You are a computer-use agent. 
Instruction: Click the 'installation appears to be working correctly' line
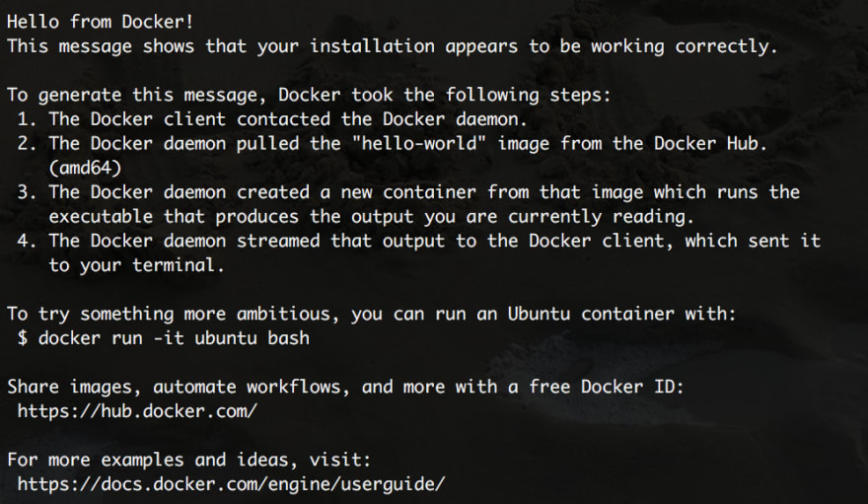pos(393,46)
